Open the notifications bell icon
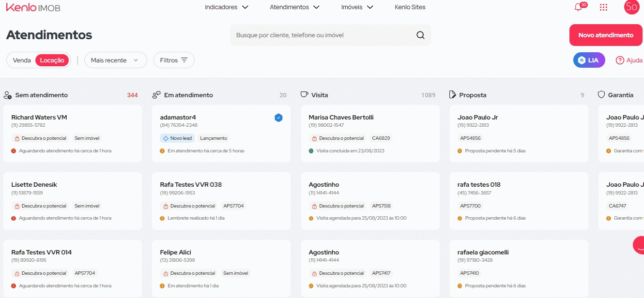This screenshot has height=298, width=644. (x=578, y=7)
